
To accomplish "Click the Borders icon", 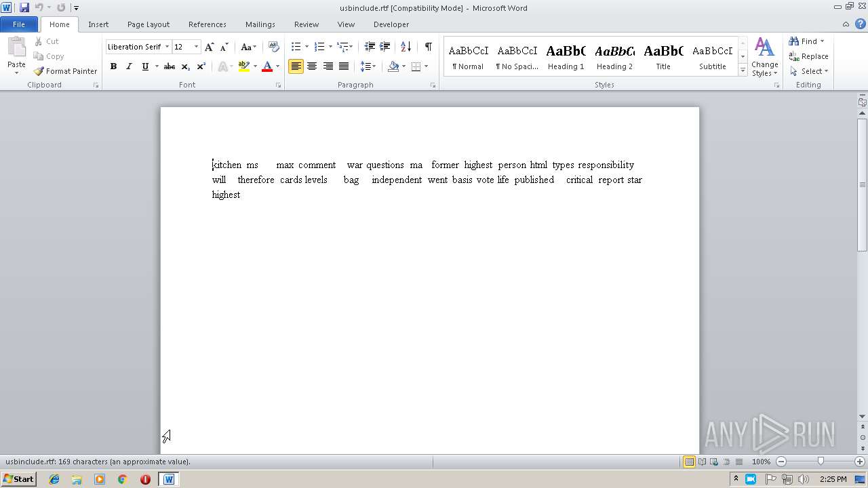I will 416,66.
